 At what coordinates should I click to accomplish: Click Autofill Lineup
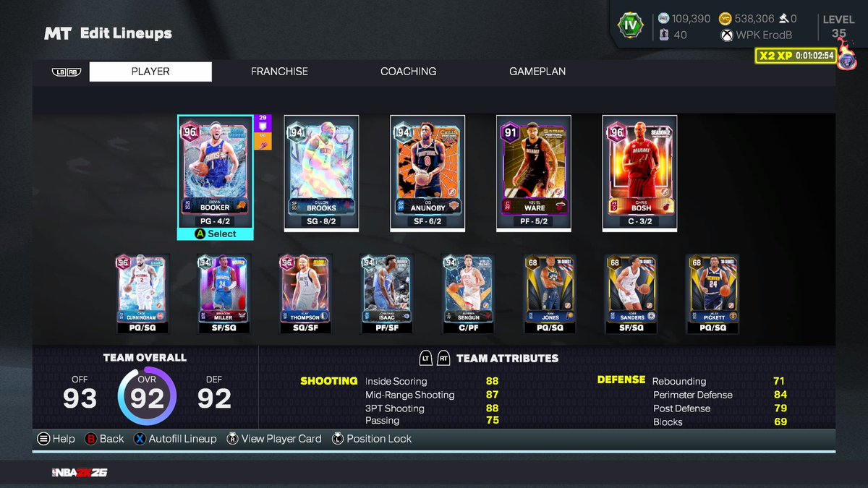pyautogui.click(x=175, y=439)
